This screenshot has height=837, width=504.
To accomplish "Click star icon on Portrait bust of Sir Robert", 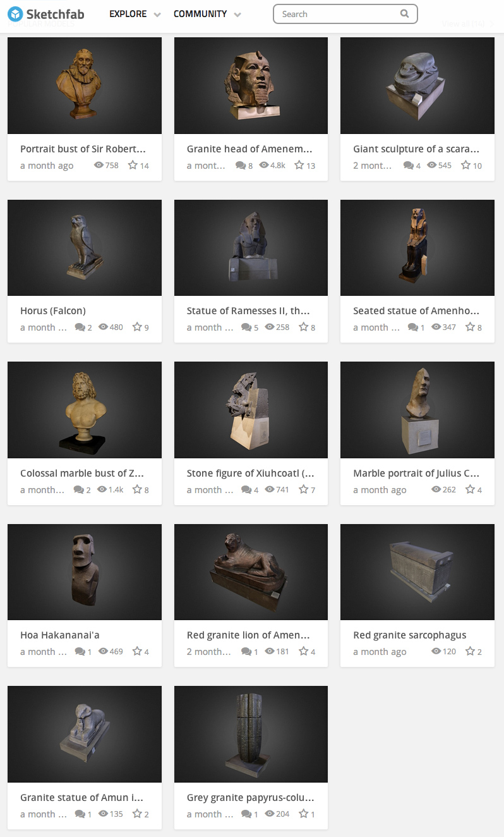I will pos(133,165).
